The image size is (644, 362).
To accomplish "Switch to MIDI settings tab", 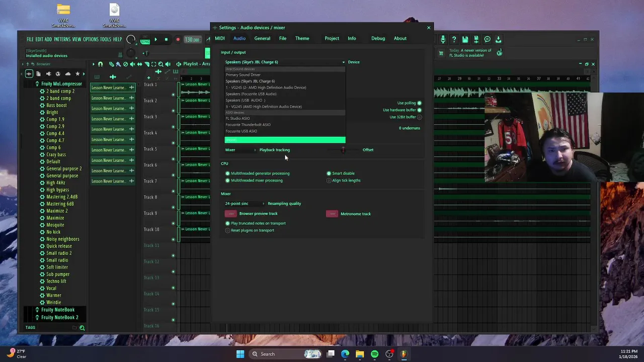I will [x=220, y=38].
